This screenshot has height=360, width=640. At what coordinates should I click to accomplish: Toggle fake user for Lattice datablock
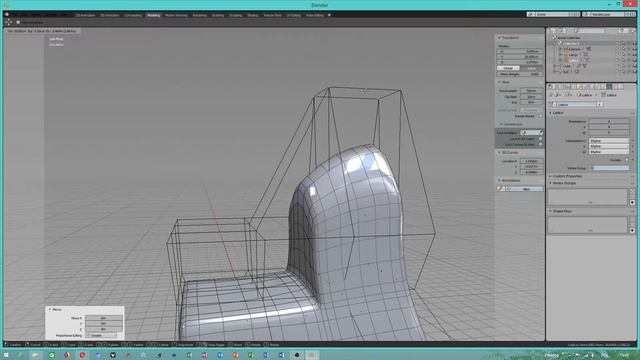tap(600, 104)
